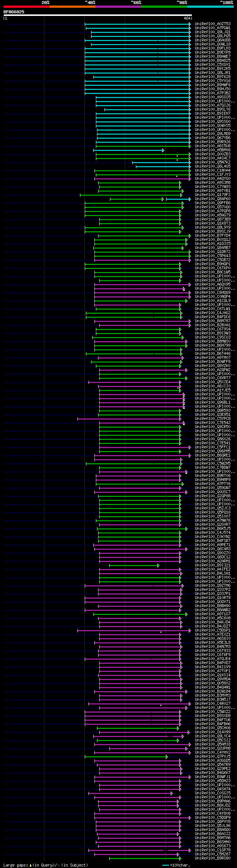Select label UniRef100_B9IEH7
The height and width of the screenshot is (868, 237).
tap(213, 114)
